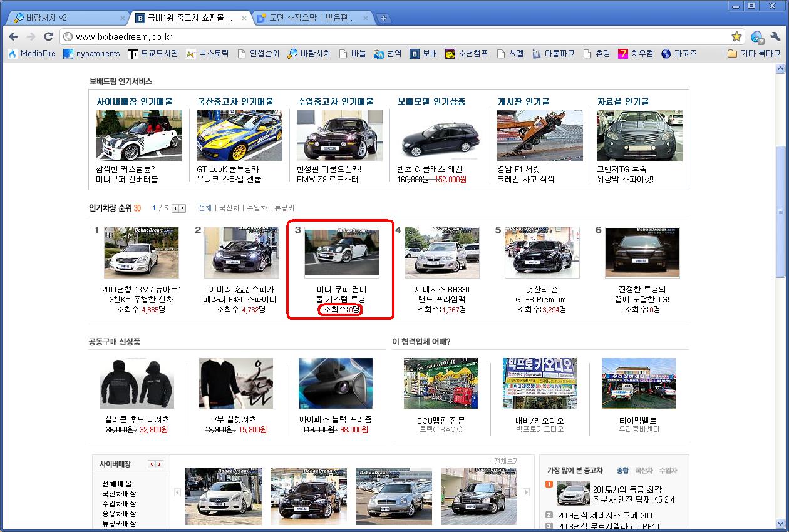This screenshot has height=532, width=789.
Task: Open the wrench settings menu
Action: (776, 37)
